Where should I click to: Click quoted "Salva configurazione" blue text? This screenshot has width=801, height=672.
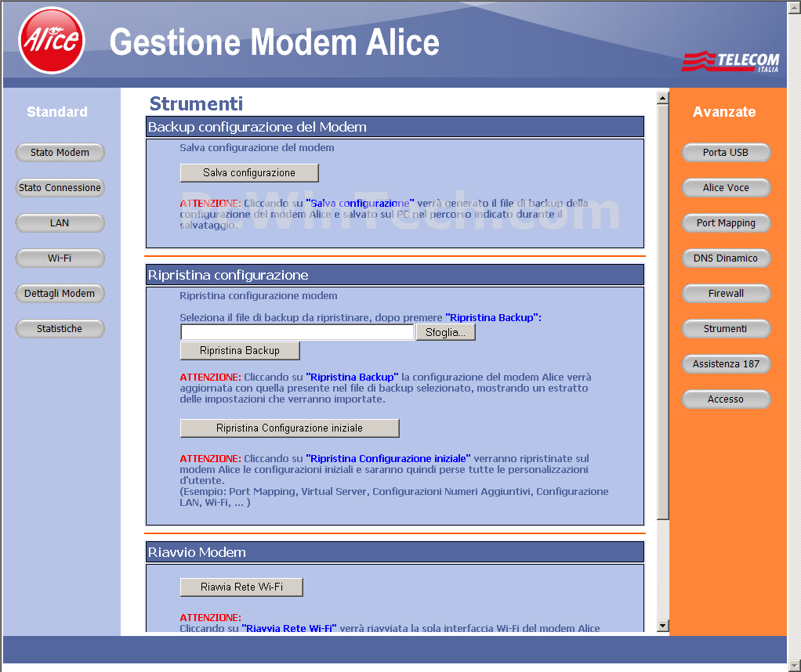361,203
